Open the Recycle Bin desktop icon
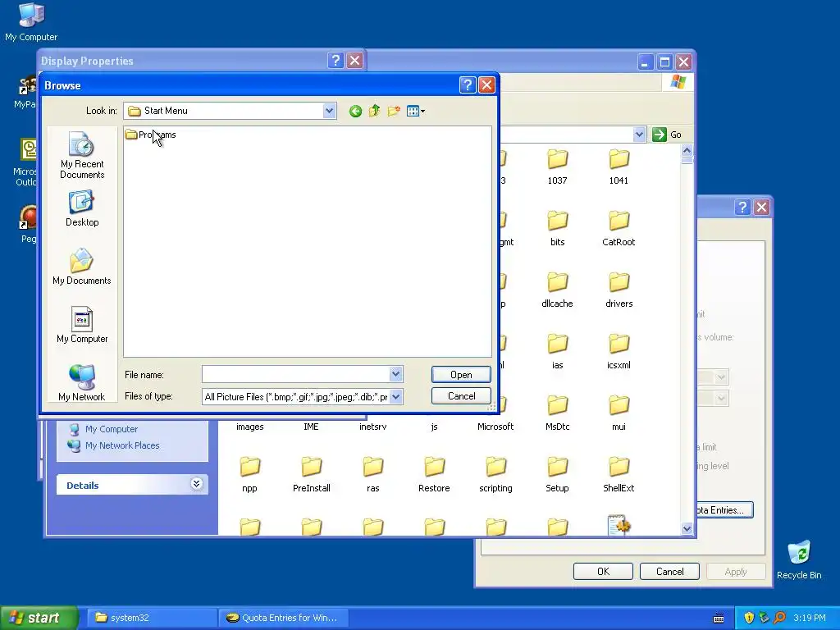840x630 pixels. (x=799, y=559)
